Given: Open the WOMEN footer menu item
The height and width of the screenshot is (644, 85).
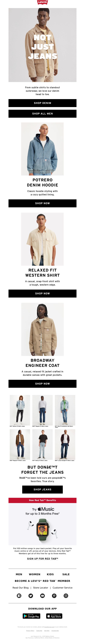Looking at the screenshot, I should 35,574.
